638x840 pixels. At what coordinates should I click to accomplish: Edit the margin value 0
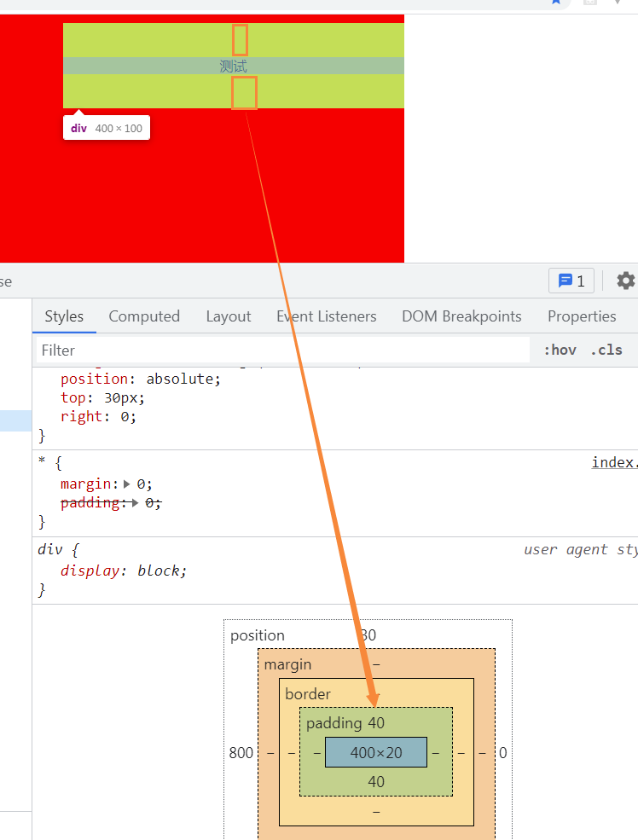pos(141,484)
